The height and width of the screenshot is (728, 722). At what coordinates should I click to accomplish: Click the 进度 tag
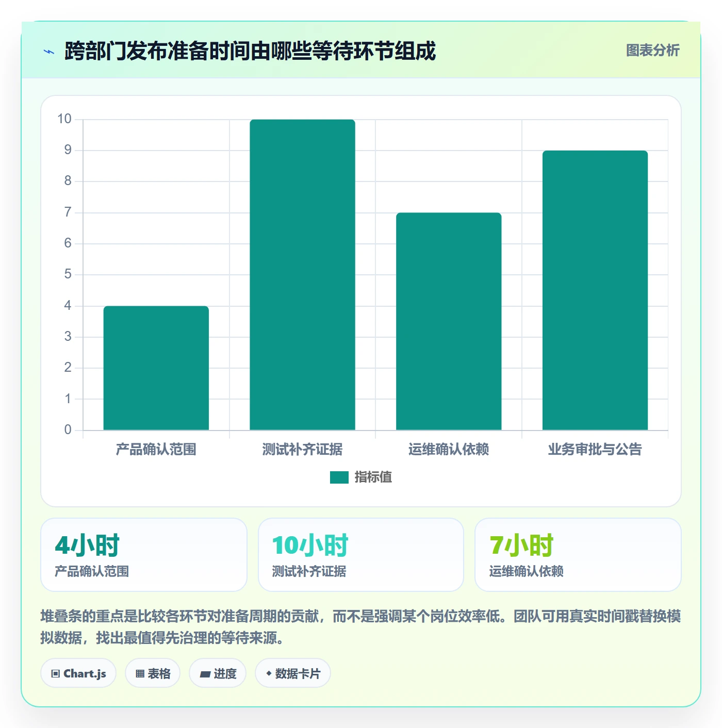[x=218, y=673]
